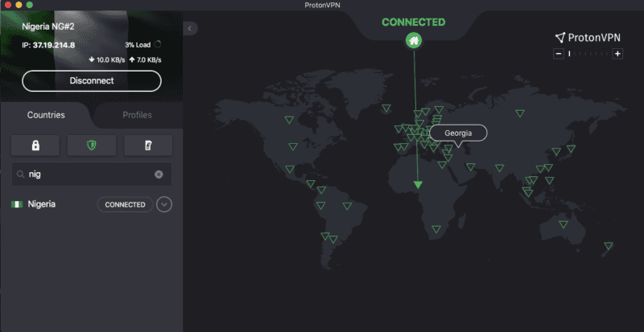Click the Russia server marker
Image resolution: width=644 pixels, height=332 pixels.
pyautogui.click(x=520, y=113)
